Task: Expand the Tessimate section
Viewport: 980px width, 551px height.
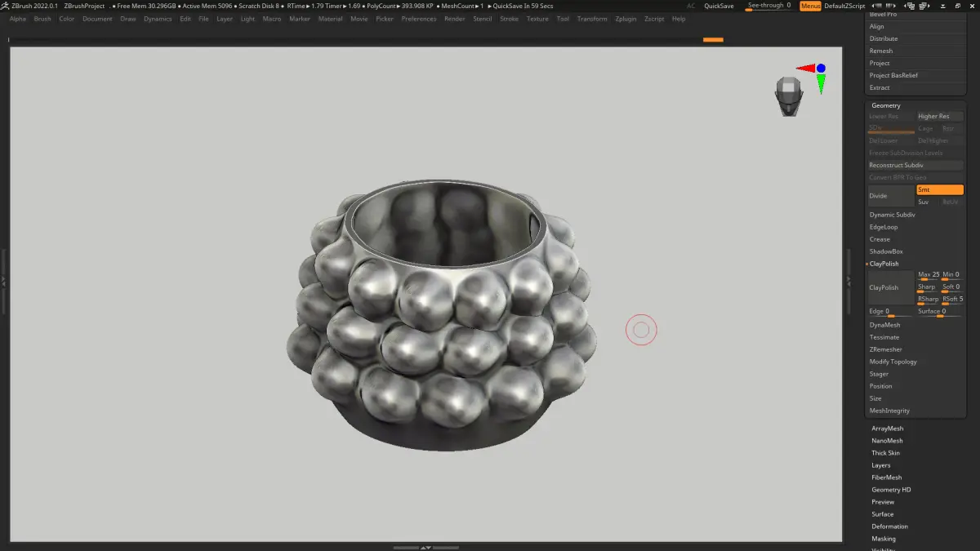Action: pos(884,337)
